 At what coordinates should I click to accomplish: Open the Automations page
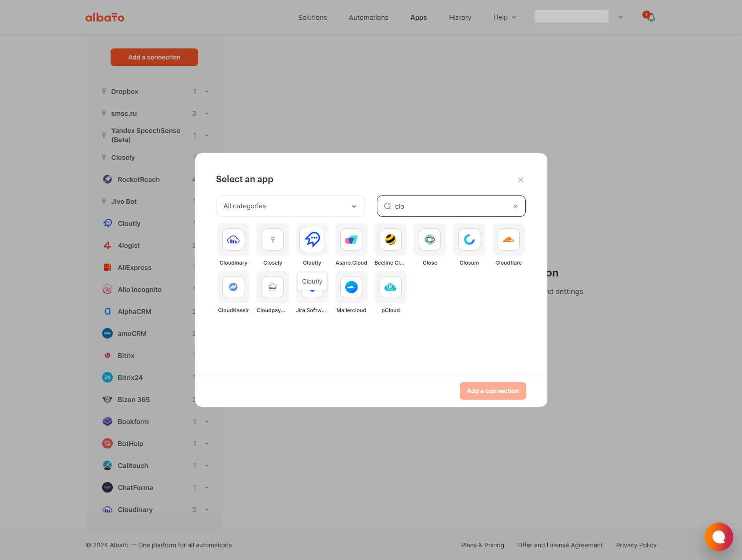[x=369, y=18]
